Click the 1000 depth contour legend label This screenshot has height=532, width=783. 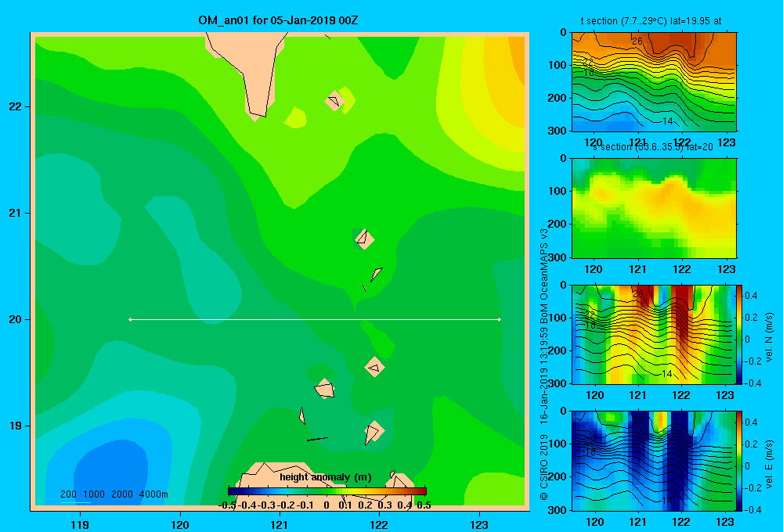pos(94,494)
